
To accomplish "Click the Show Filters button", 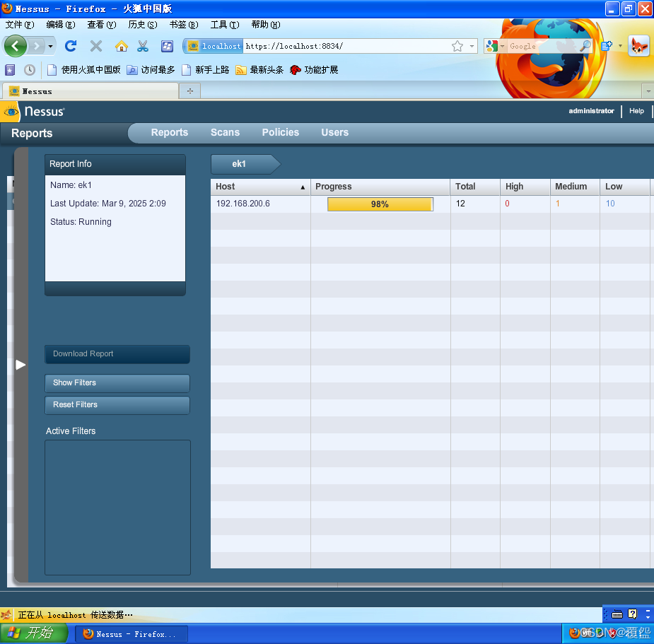I will (x=117, y=383).
